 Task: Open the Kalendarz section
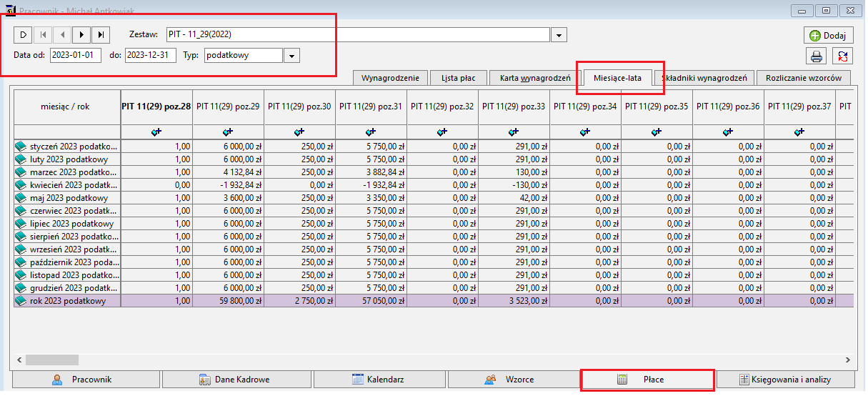tap(379, 380)
